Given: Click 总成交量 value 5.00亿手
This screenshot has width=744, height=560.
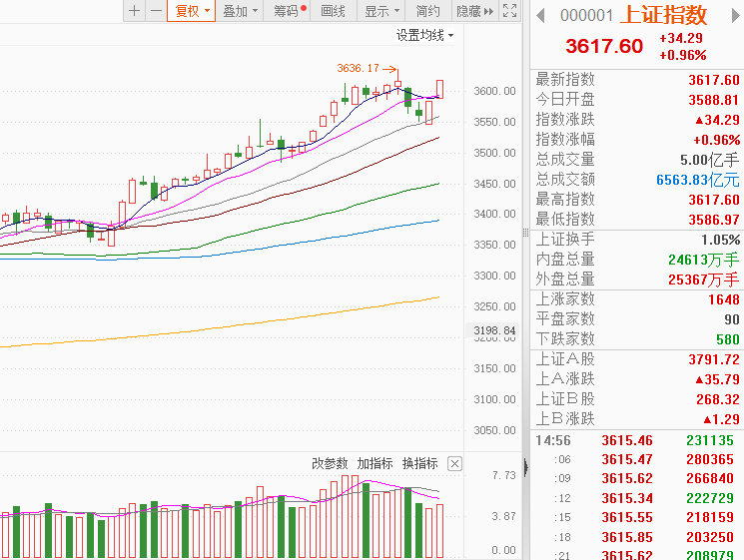Looking at the screenshot, I should (x=709, y=160).
